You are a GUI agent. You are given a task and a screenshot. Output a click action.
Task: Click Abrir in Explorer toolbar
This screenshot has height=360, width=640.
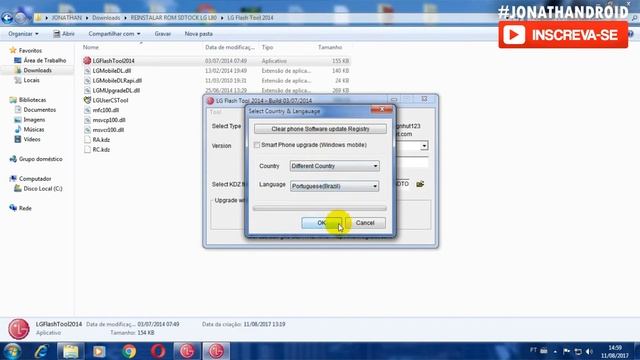coord(64,34)
